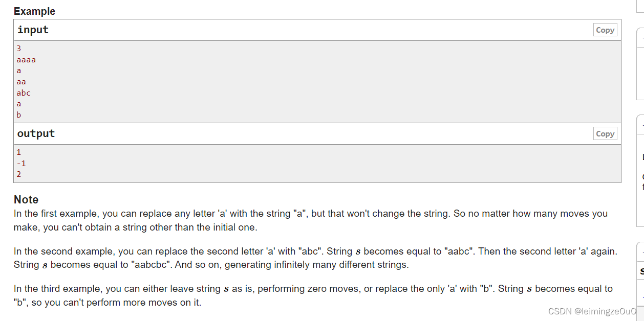The width and height of the screenshot is (644, 321).
Task: Click the final output value "2"
Action: pos(19,174)
